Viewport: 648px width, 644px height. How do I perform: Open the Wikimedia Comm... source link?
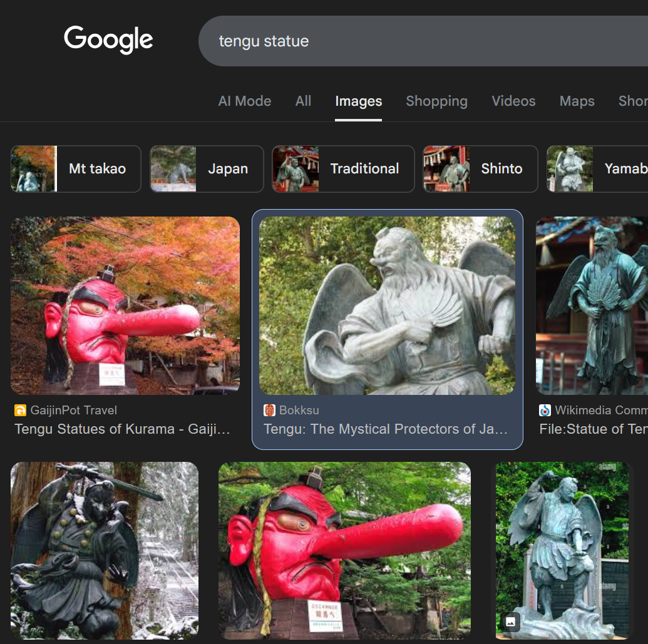[601, 410]
